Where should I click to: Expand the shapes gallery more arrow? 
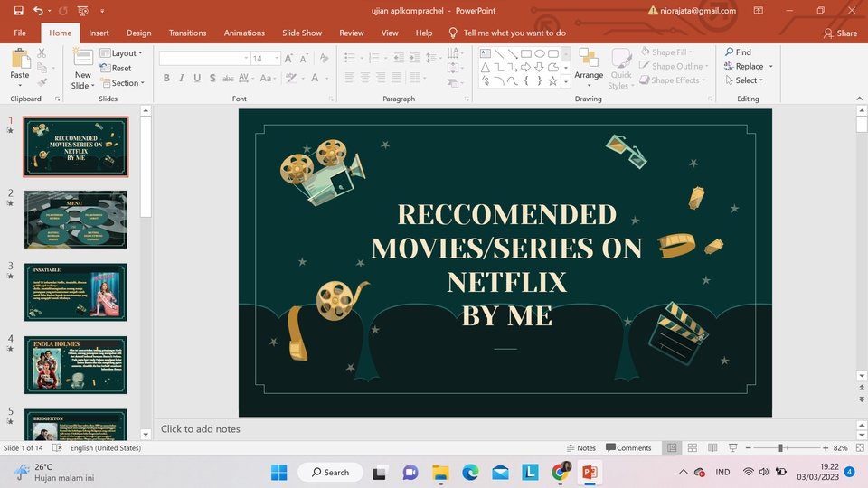[x=566, y=81]
